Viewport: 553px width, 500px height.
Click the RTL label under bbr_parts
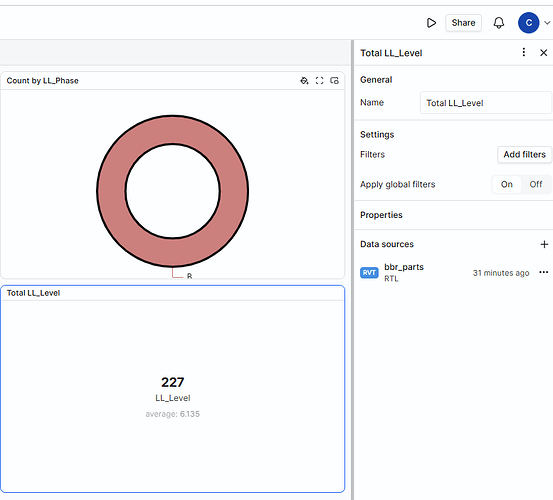pos(391,279)
